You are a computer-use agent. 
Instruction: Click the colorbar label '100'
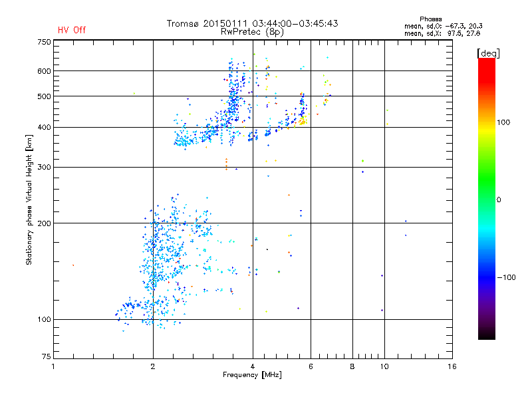click(x=503, y=122)
